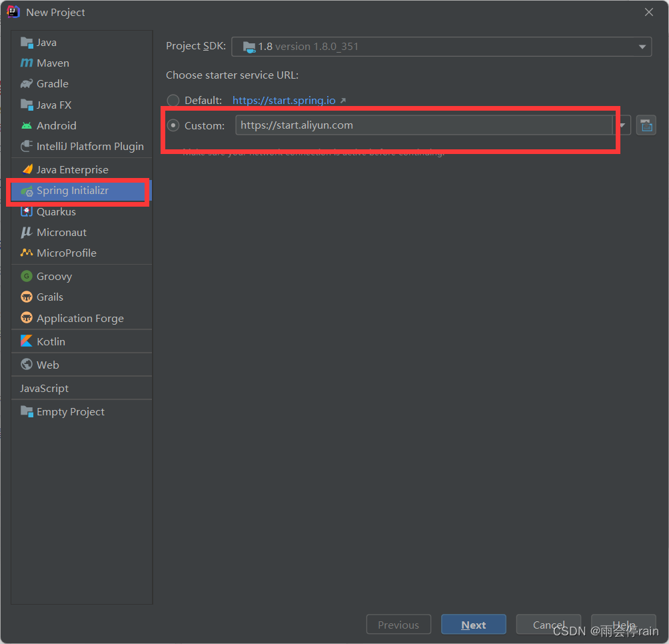Select Spring Initializr in project list
Viewport: 669px width, 644px height.
point(81,191)
